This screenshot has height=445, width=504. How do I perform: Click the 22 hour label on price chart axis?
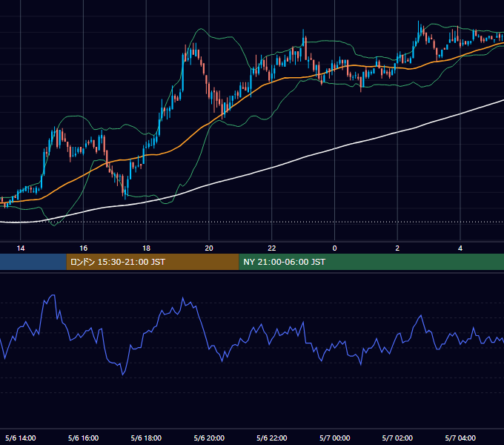(272, 248)
